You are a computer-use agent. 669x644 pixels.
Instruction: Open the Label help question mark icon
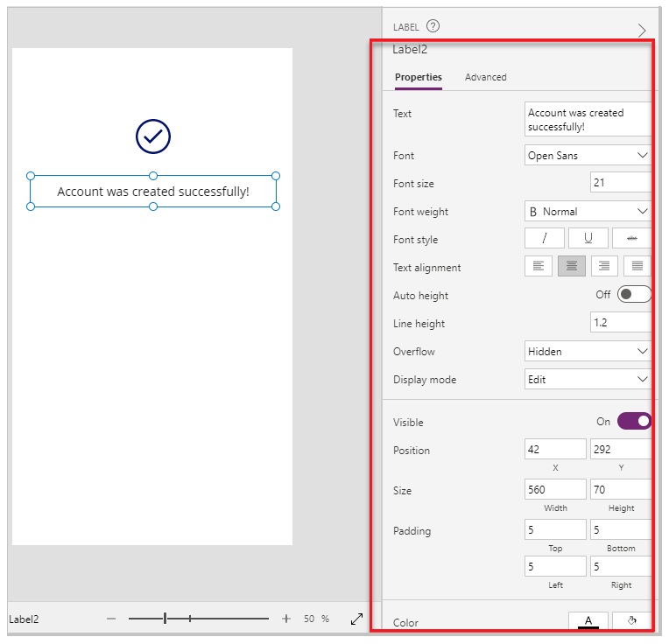(x=433, y=26)
